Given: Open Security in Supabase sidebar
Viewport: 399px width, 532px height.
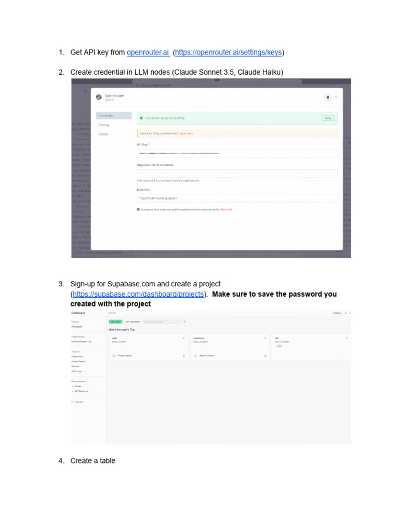Looking at the screenshot, I should (75, 366).
